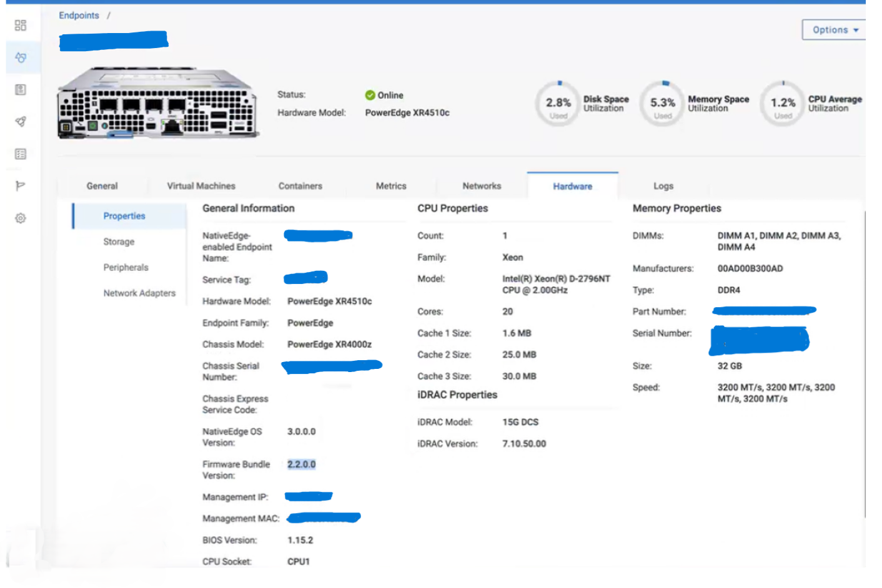Screen dimensions: 882x588
Task: Open the list-table icon in left sidebar
Action: (21, 154)
